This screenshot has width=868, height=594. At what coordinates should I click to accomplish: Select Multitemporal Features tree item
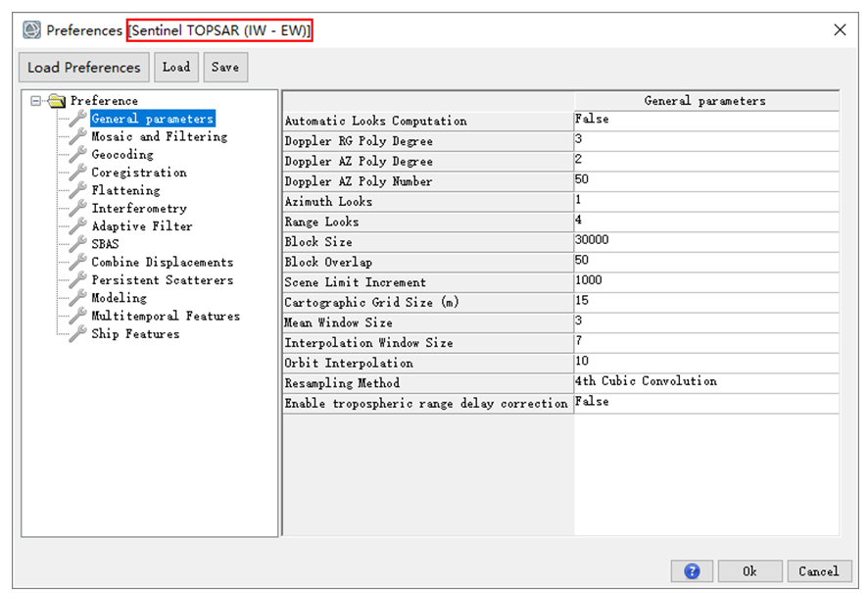pos(166,316)
